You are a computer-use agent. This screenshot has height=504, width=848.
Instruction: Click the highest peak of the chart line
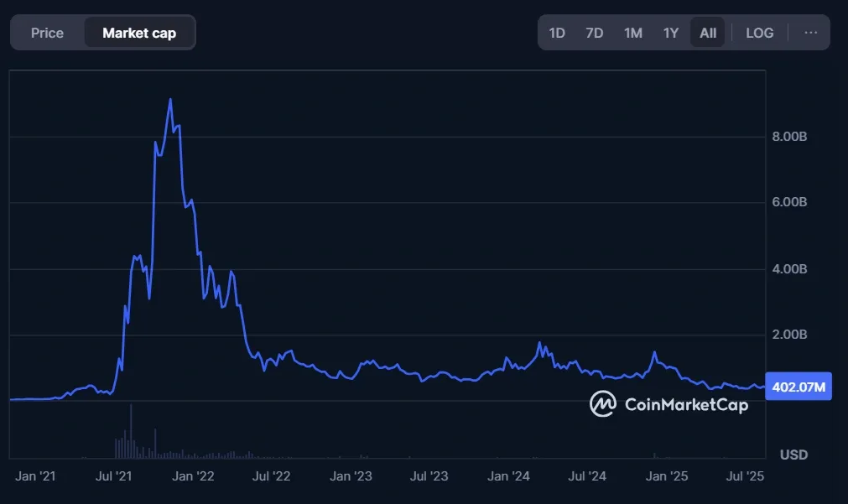click(x=170, y=100)
